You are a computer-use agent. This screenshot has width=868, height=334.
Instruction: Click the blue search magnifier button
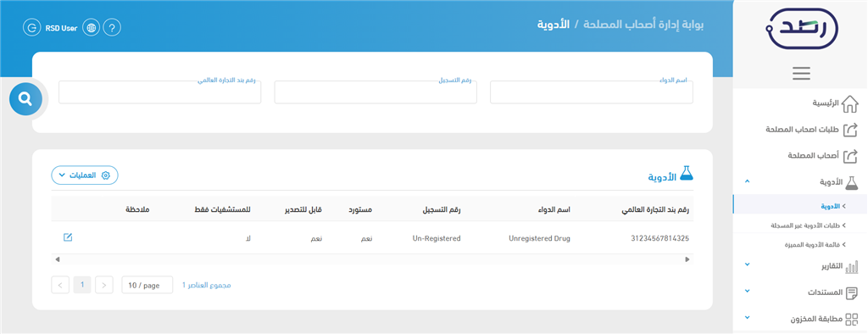click(x=25, y=99)
